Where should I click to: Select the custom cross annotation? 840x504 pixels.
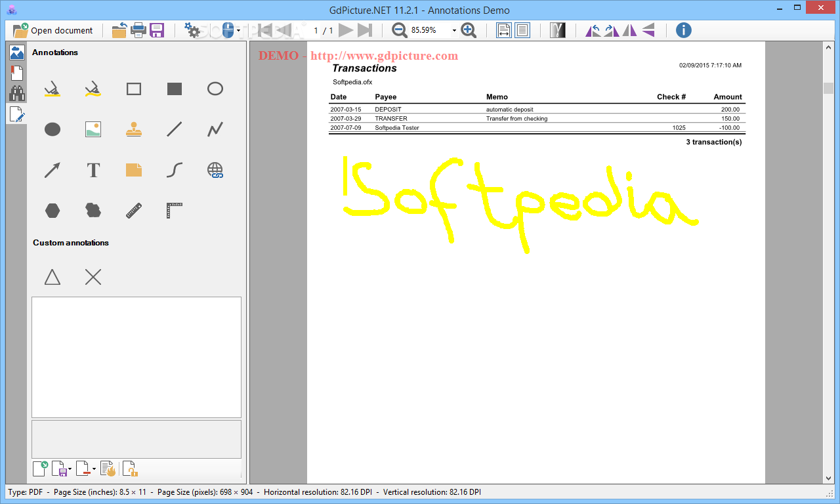[93, 277]
